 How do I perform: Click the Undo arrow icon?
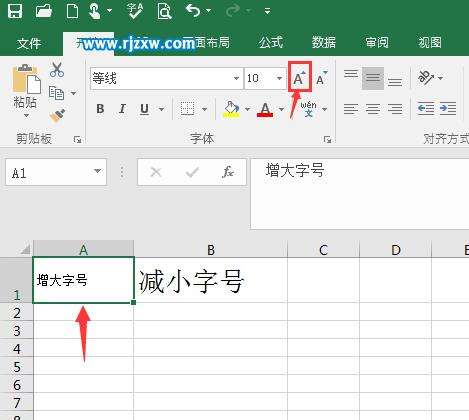click(x=193, y=11)
